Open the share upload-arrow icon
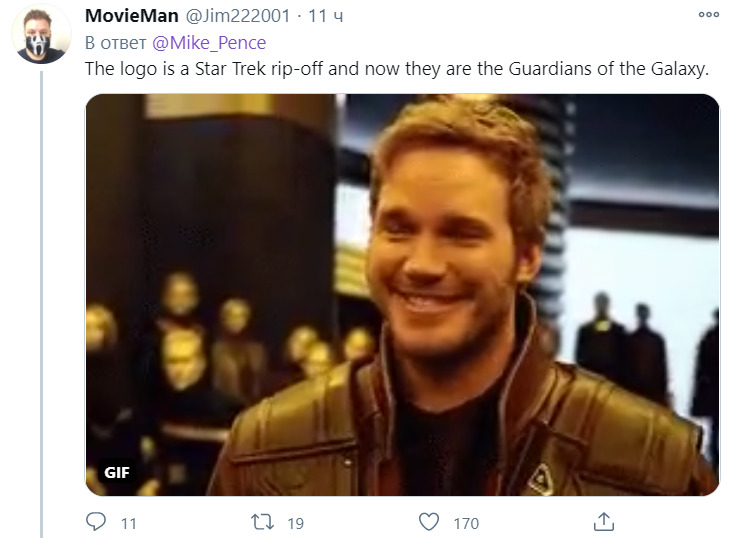Screen dimensions: 737x538 point(604,522)
